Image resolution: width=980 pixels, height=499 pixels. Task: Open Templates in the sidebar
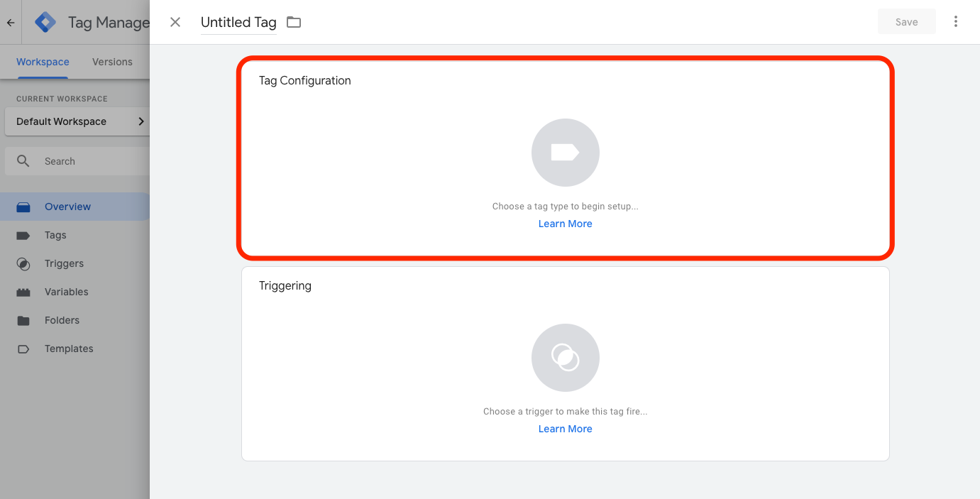(75, 349)
